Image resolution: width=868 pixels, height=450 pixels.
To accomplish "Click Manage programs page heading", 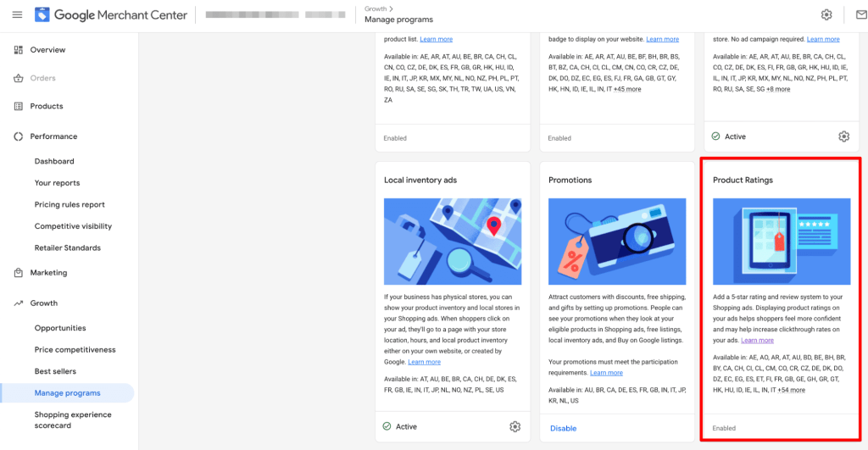I will [398, 20].
